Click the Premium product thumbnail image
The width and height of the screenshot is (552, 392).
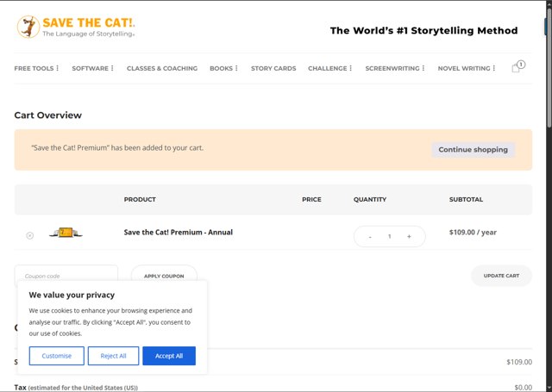(66, 233)
